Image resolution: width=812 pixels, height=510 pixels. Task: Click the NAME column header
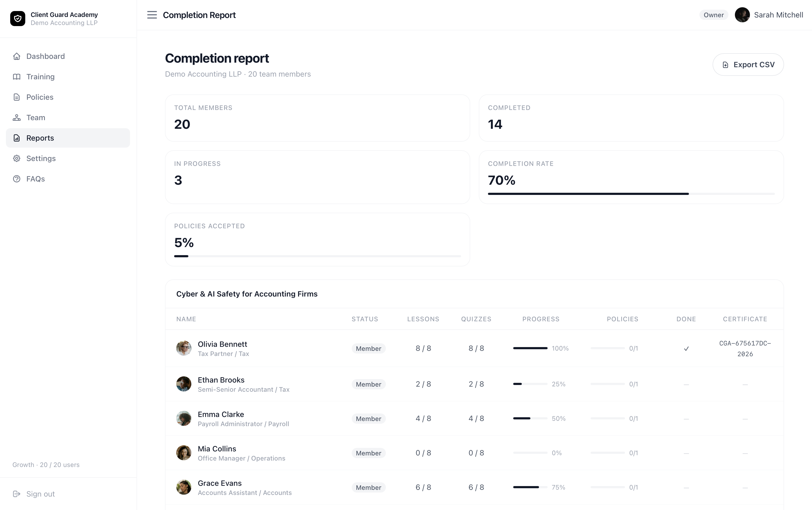186,319
